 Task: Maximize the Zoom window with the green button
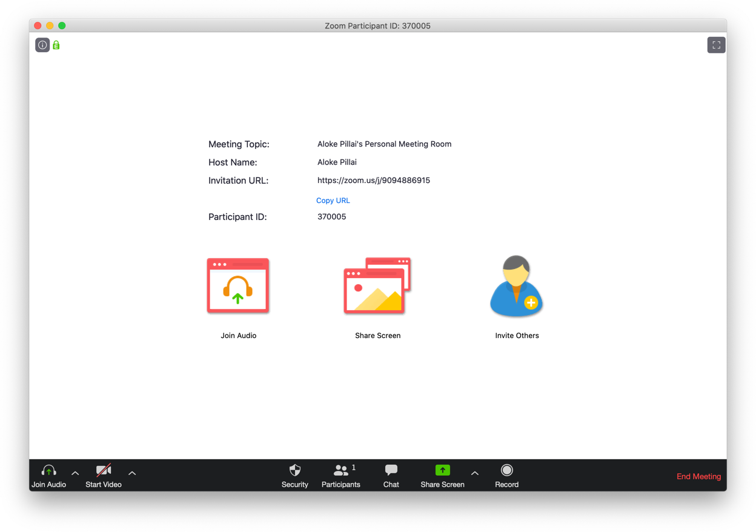[x=62, y=25]
